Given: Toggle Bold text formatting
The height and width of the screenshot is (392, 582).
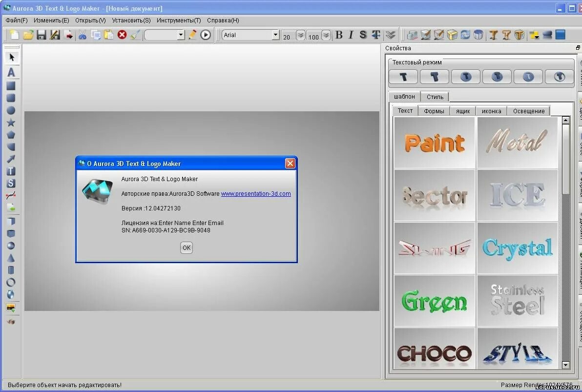Looking at the screenshot, I should click(339, 35).
